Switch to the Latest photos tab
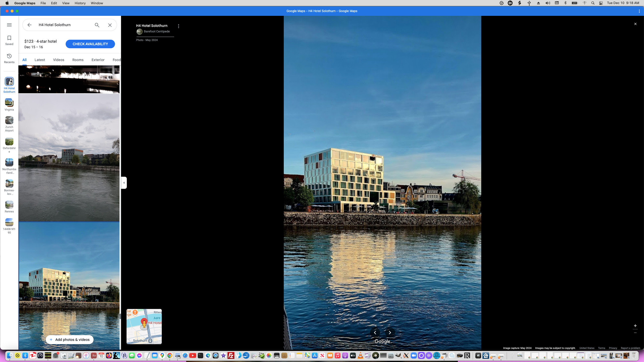This screenshot has width=644, height=362. pyautogui.click(x=39, y=60)
